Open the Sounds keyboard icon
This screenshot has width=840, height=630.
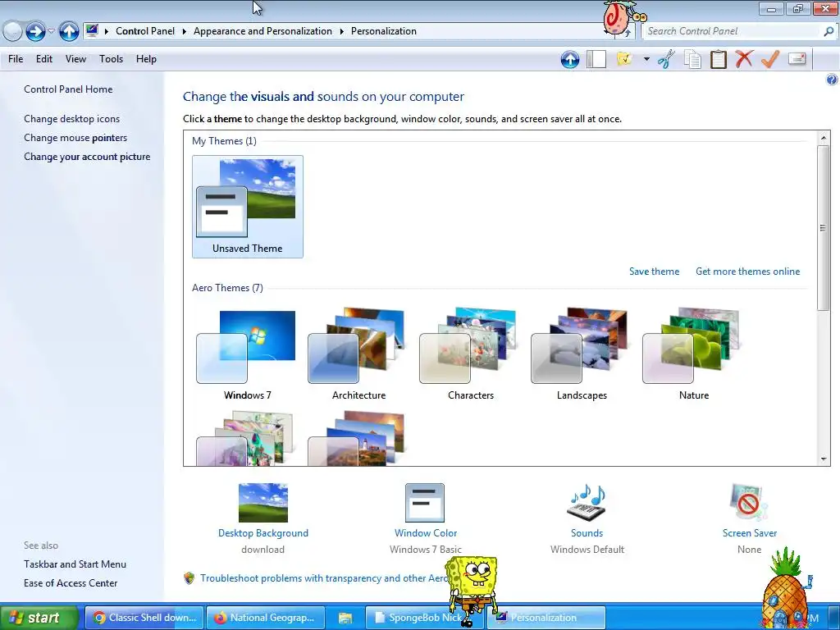(586, 503)
